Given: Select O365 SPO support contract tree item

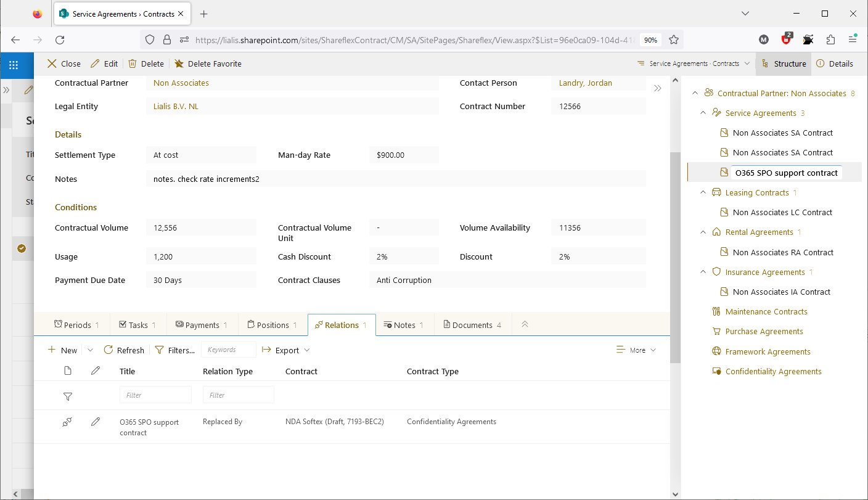Looking at the screenshot, I should (786, 173).
